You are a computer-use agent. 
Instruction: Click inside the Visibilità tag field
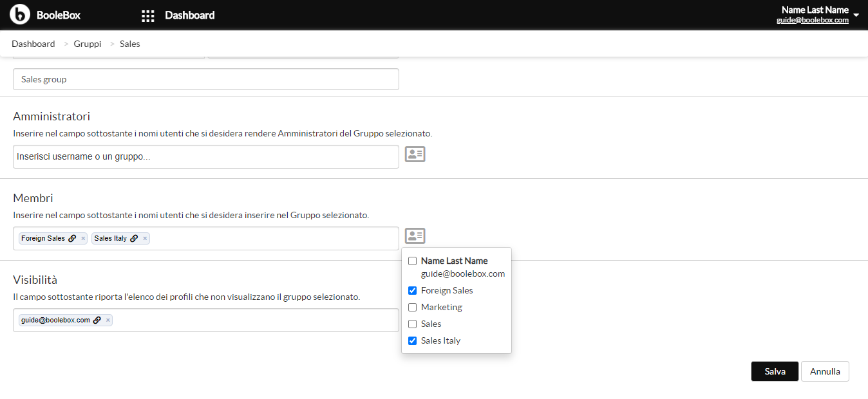[206, 320]
